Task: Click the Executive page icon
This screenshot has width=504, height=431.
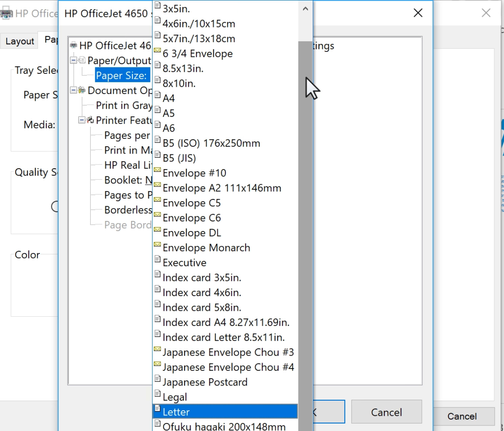Action: [158, 259]
